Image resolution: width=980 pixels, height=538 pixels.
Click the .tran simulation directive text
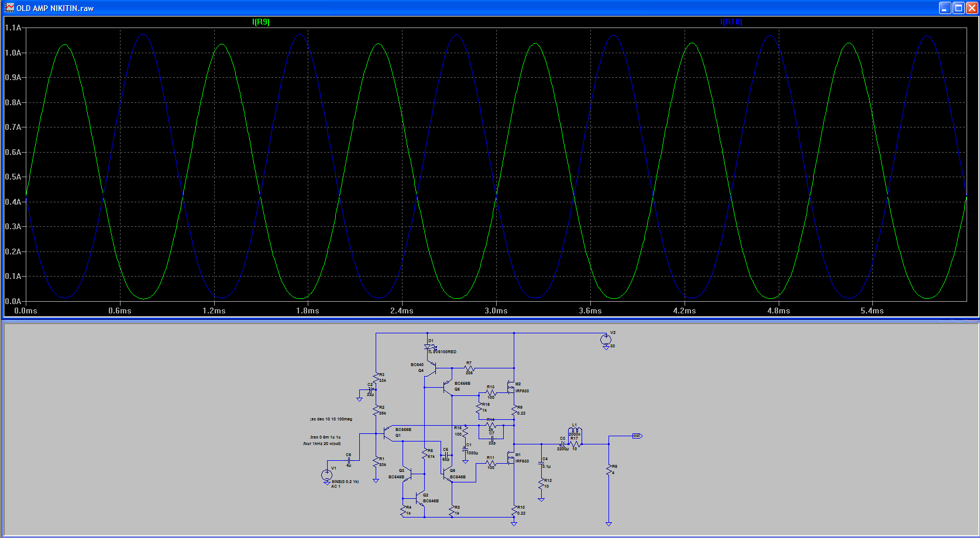point(325,437)
